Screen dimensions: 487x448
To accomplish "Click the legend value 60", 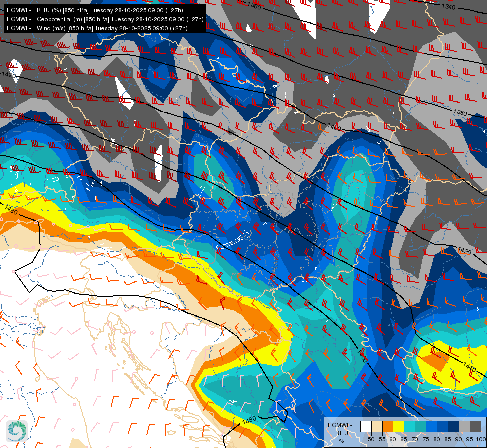I will [393, 439].
